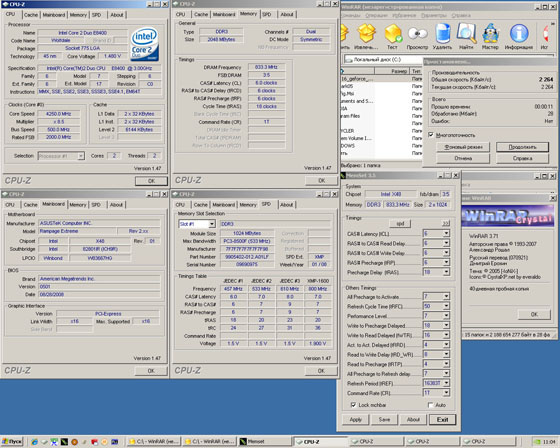Click OK in the About WinRAR dialog
Viewport: 560px width, 448px height.
click(534, 314)
